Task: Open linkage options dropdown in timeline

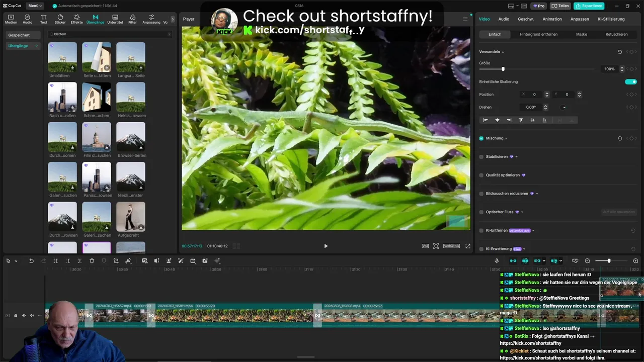Action: [545, 261]
